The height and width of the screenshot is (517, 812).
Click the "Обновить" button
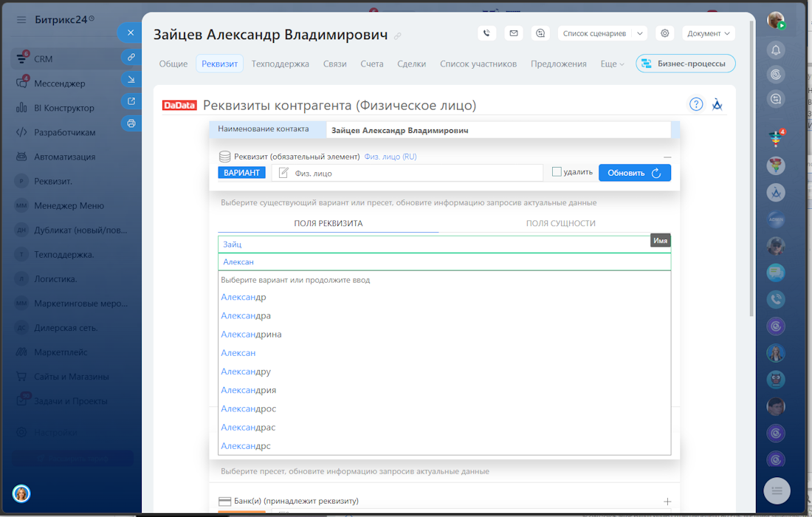coord(634,173)
